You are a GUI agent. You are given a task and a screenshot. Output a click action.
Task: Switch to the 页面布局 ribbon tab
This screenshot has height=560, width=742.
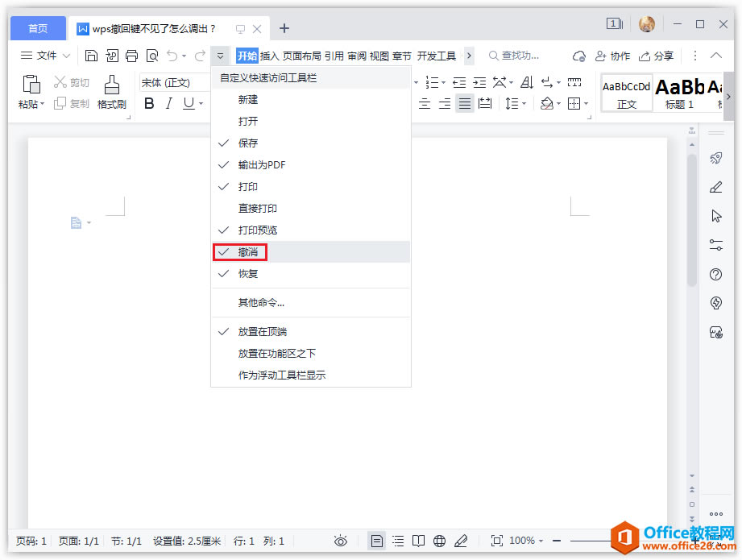(301, 56)
